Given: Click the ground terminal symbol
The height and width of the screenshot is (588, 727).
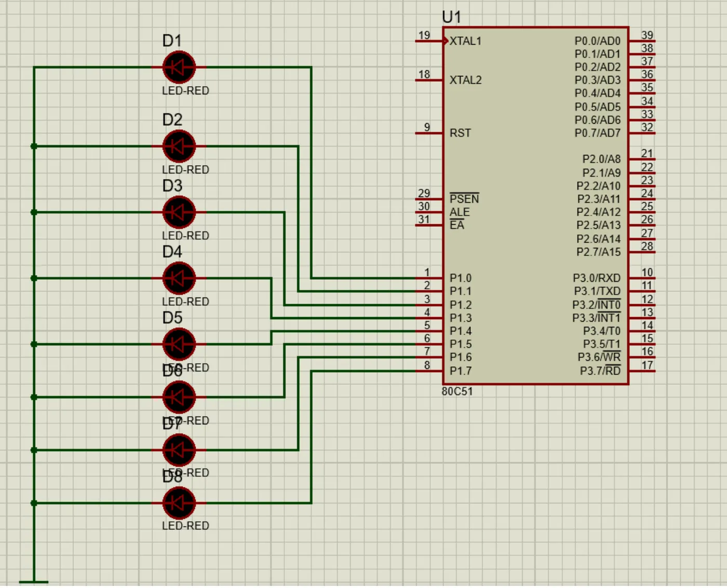Looking at the screenshot, I should 34,582.
